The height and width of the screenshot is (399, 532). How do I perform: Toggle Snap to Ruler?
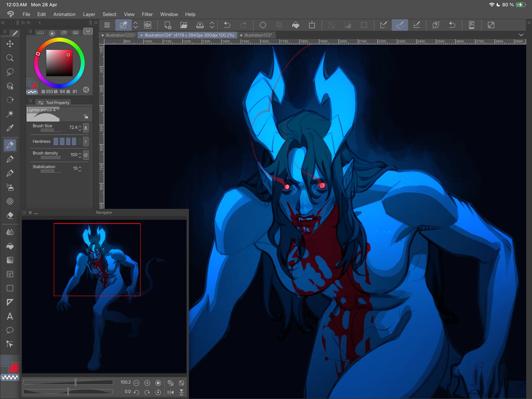384,25
